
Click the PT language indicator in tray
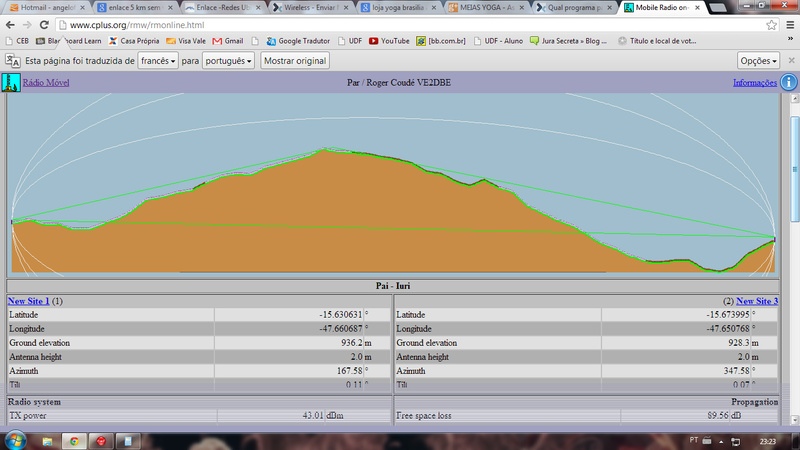(x=693, y=440)
